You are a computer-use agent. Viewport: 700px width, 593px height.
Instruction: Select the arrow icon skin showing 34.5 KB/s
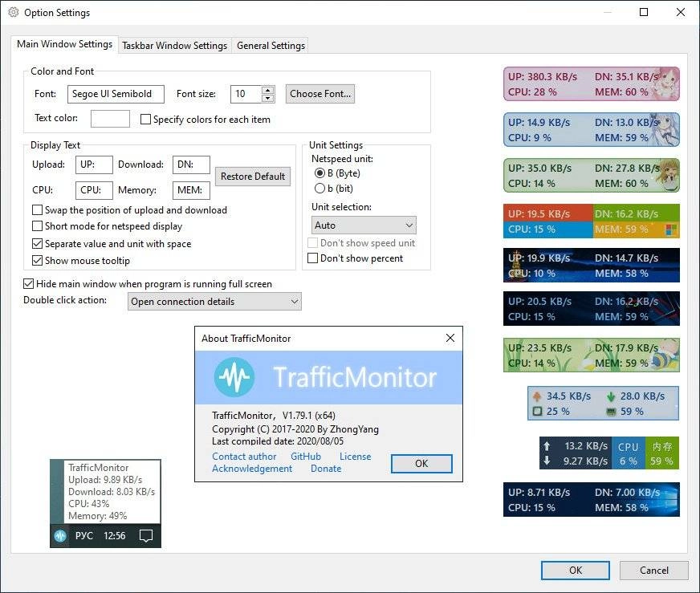[603, 404]
